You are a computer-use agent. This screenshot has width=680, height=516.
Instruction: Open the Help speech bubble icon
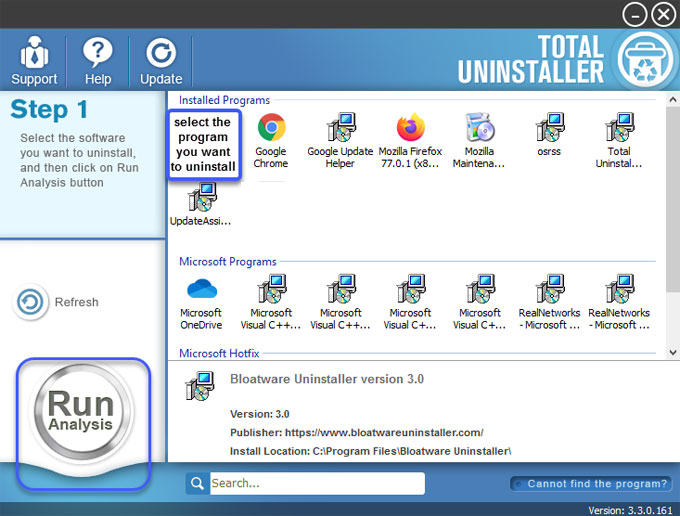point(98,52)
